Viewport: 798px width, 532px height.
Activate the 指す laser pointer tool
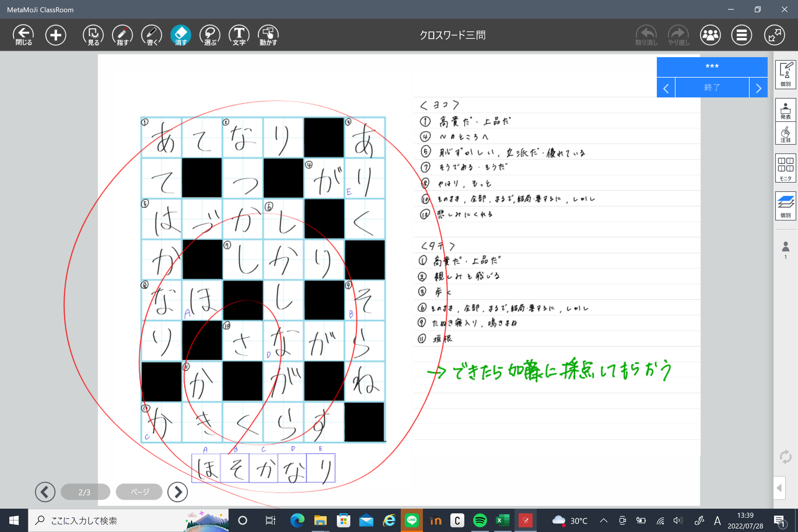coord(122,35)
